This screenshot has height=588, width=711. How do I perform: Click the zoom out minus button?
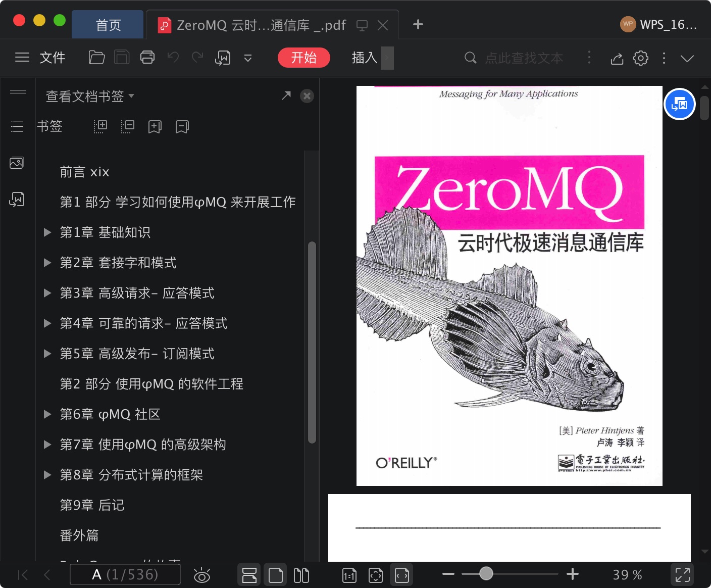pyautogui.click(x=448, y=574)
